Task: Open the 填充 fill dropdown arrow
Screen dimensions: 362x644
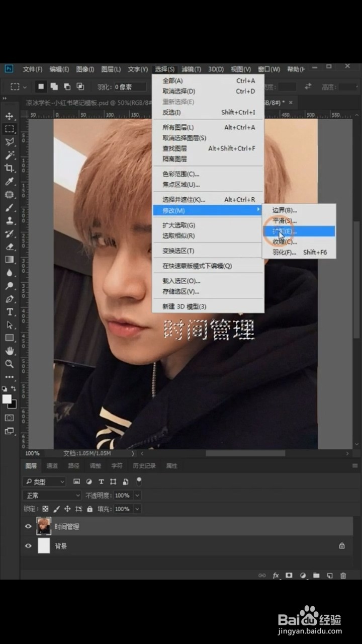Action: [137, 509]
